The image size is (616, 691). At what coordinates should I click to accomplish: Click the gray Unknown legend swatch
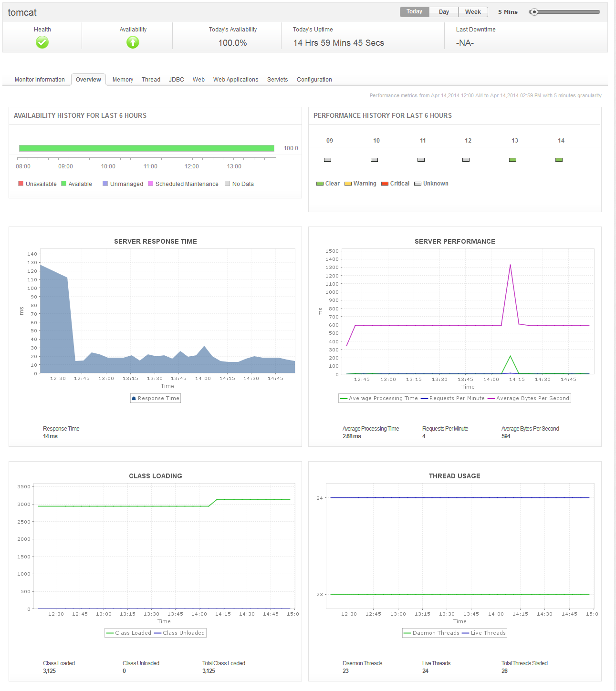pyautogui.click(x=418, y=184)
